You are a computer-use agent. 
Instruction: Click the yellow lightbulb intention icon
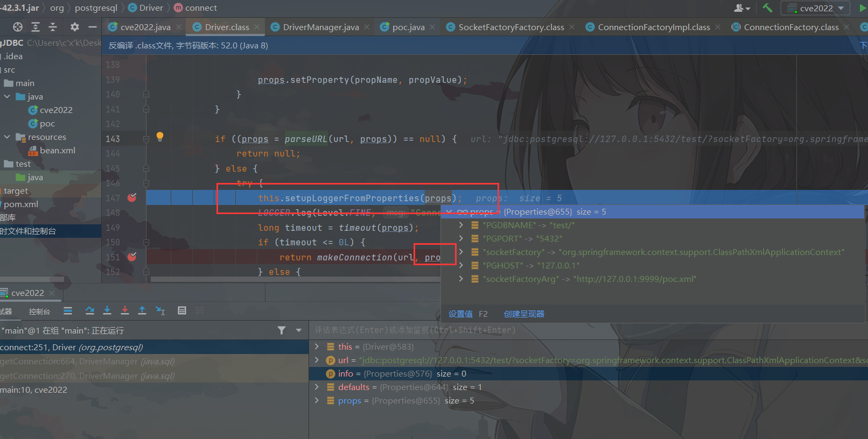(160, 137)
